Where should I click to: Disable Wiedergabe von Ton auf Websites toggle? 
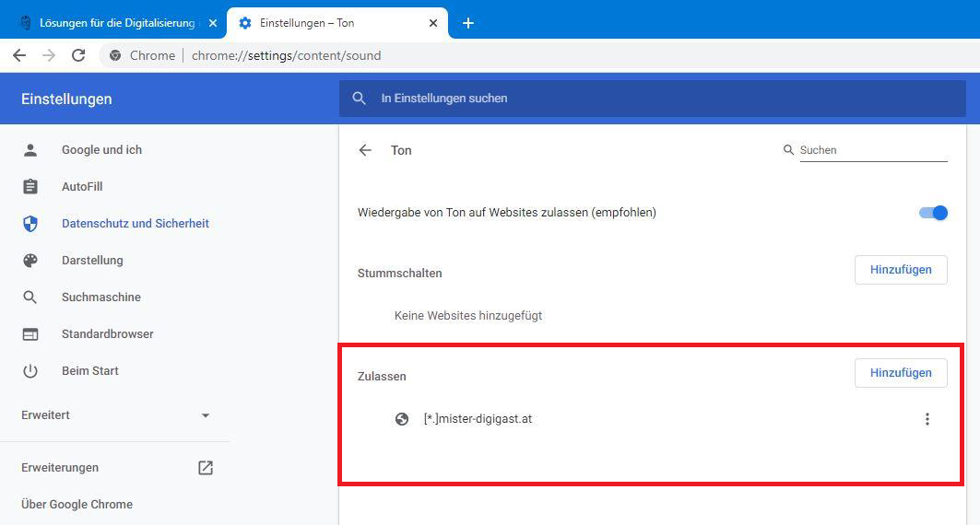click(933, 213)
